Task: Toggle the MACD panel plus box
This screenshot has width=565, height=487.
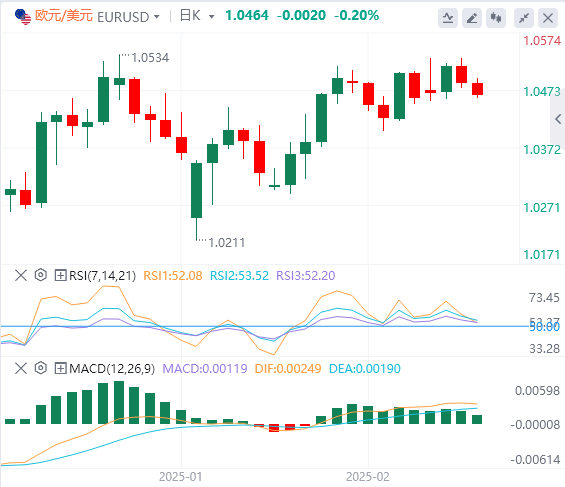Action: coord(60,368)
